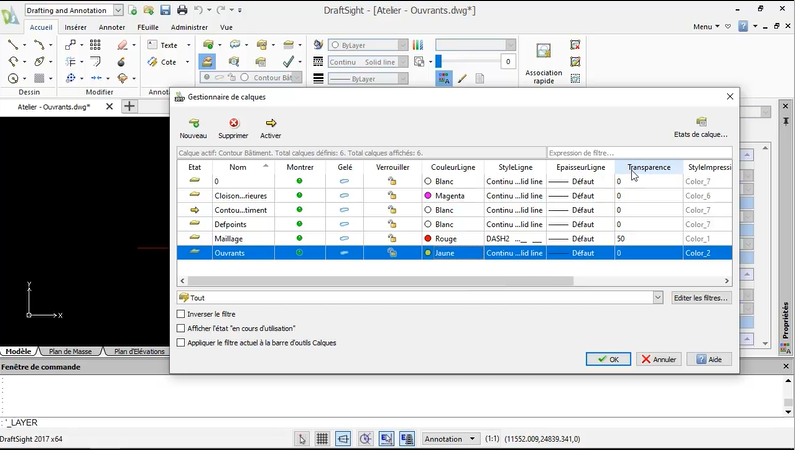Click the save icon in title toolbar

[x=166, y=10]
